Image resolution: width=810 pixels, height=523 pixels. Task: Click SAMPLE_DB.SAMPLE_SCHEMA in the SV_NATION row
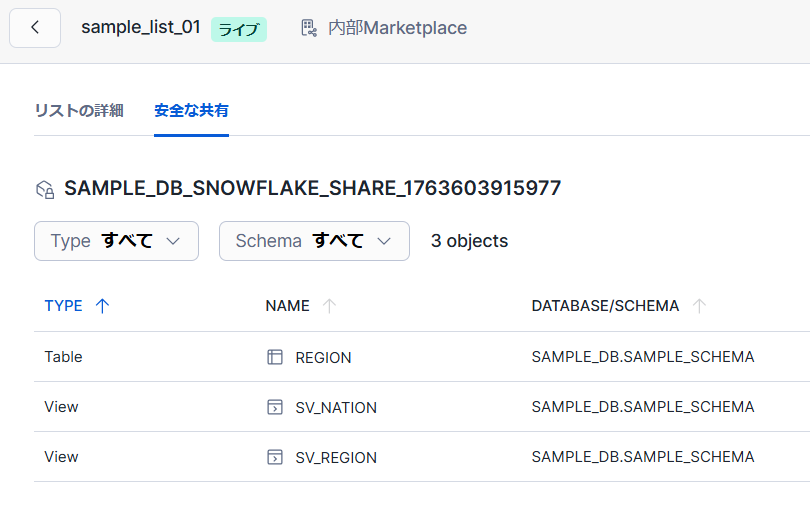(643, 407)
